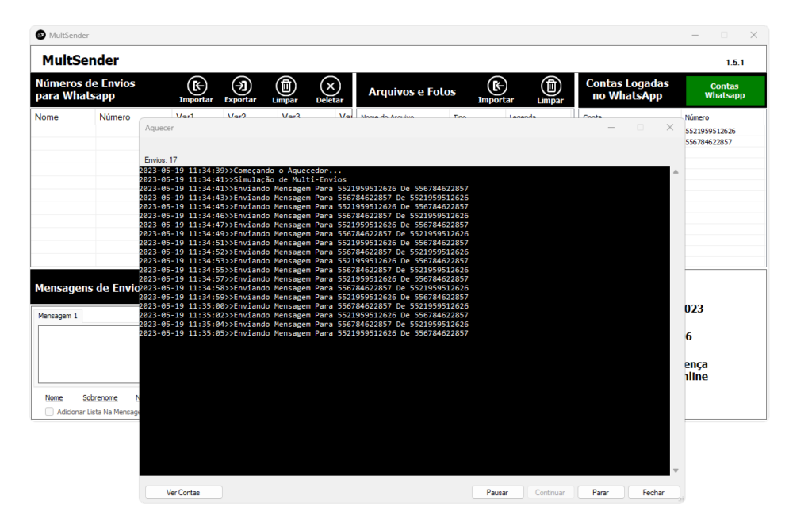Open Contas Whatsapp green button
The image size is (812, 530).
pyautogui.click(x=725, y=90)
